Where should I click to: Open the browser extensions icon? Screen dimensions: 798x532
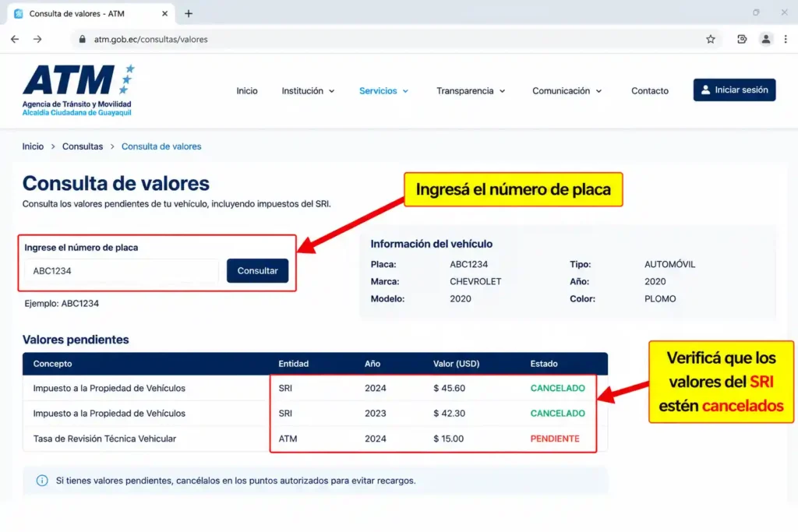742,39
